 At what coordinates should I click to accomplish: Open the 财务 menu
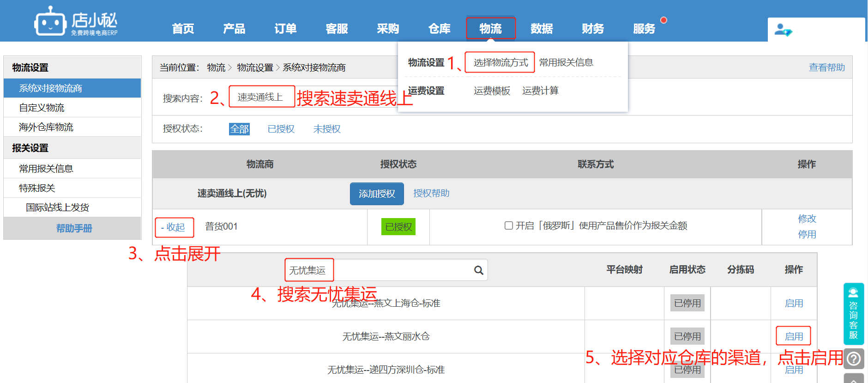(x=593, y=29)
